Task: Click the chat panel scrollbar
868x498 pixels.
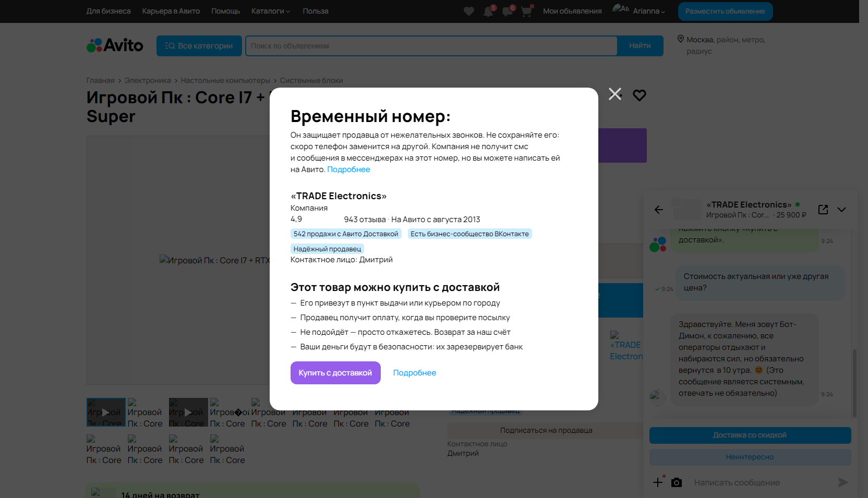Action: pos(854,383)
